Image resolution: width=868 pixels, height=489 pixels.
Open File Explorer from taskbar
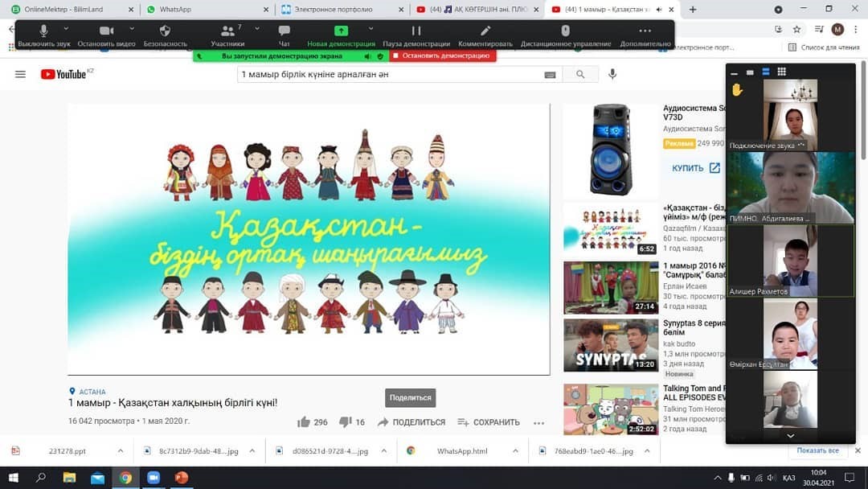tap(69, 478)
